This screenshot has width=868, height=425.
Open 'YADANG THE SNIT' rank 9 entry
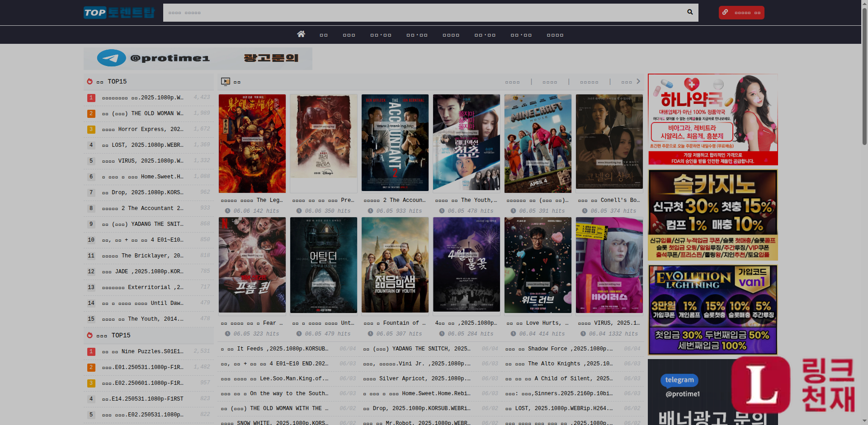[143, 224]
